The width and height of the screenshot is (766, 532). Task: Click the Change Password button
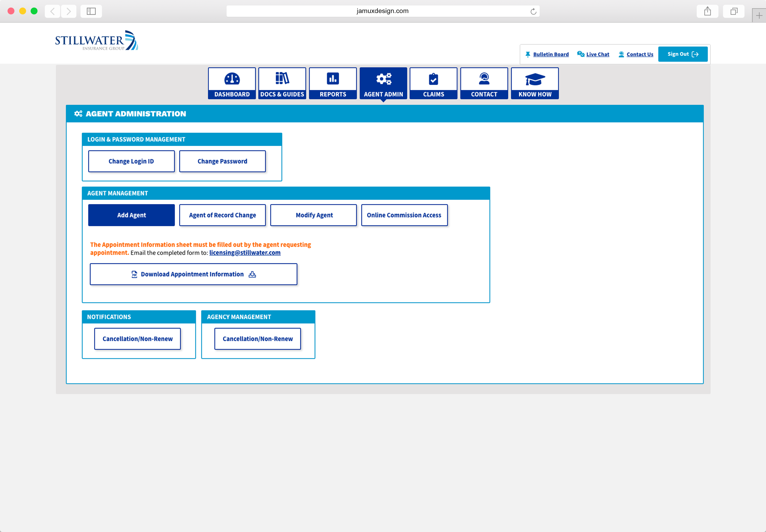click(x=222, y=161)
